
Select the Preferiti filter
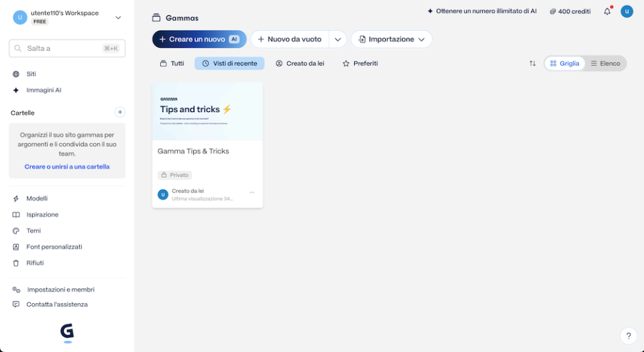click(x=360, y=64)
